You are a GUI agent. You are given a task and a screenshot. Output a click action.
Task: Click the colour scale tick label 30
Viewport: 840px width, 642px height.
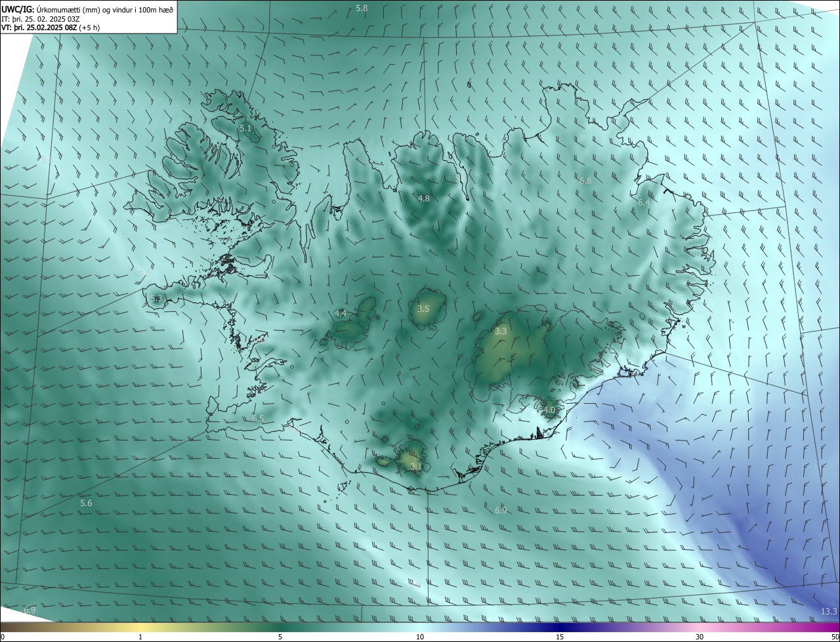click(700, 637)
